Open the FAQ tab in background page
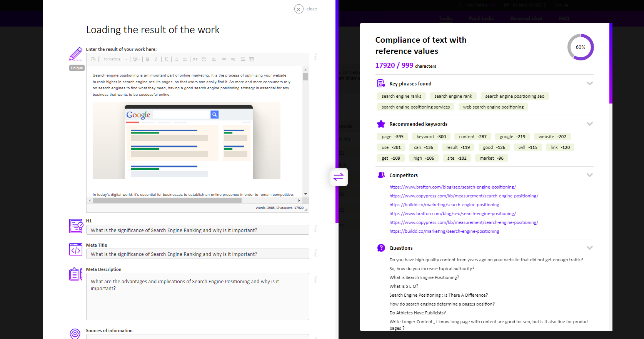644x339 pixels. (564, 18)
